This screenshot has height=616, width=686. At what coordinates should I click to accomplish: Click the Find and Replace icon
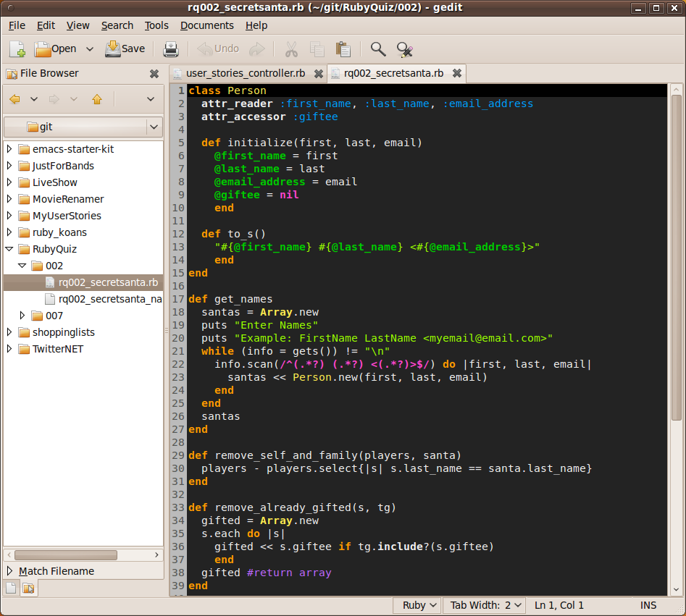tap(404, 49)
